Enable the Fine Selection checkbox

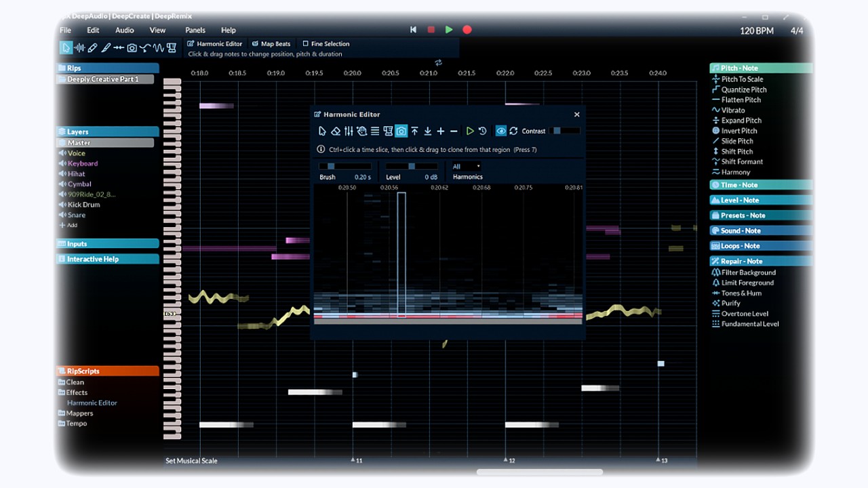305,44
